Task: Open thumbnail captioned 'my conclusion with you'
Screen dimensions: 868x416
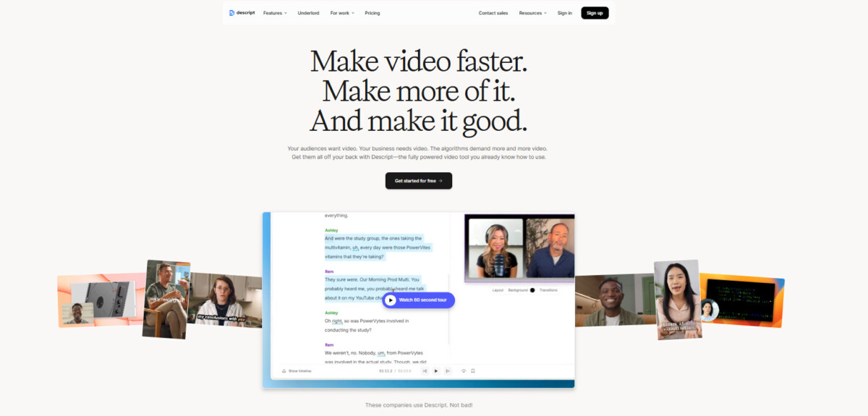Action: [x=225, y=300]
